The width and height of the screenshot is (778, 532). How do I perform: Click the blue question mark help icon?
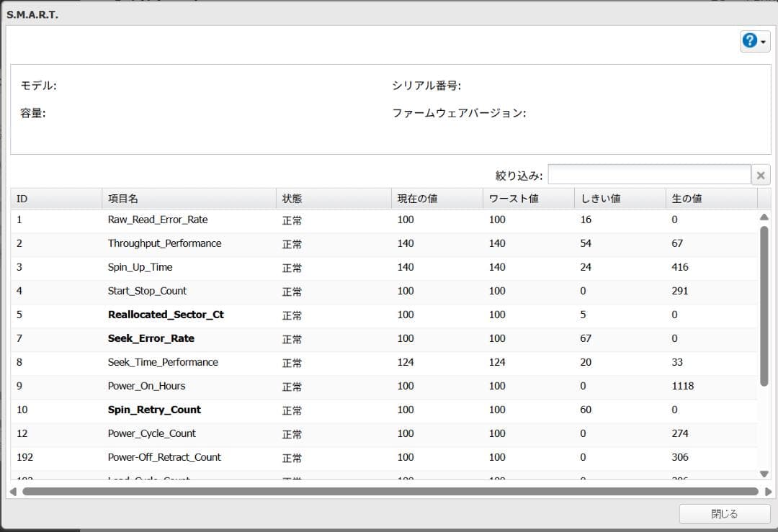[x=750, y=40]
